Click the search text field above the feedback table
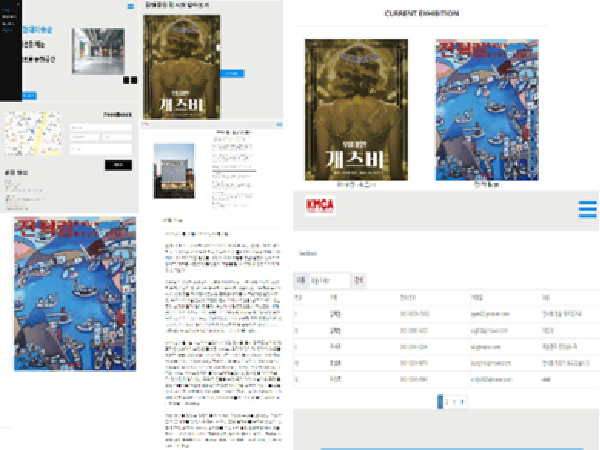The image size is (600, 450). (x=329, y=280)
